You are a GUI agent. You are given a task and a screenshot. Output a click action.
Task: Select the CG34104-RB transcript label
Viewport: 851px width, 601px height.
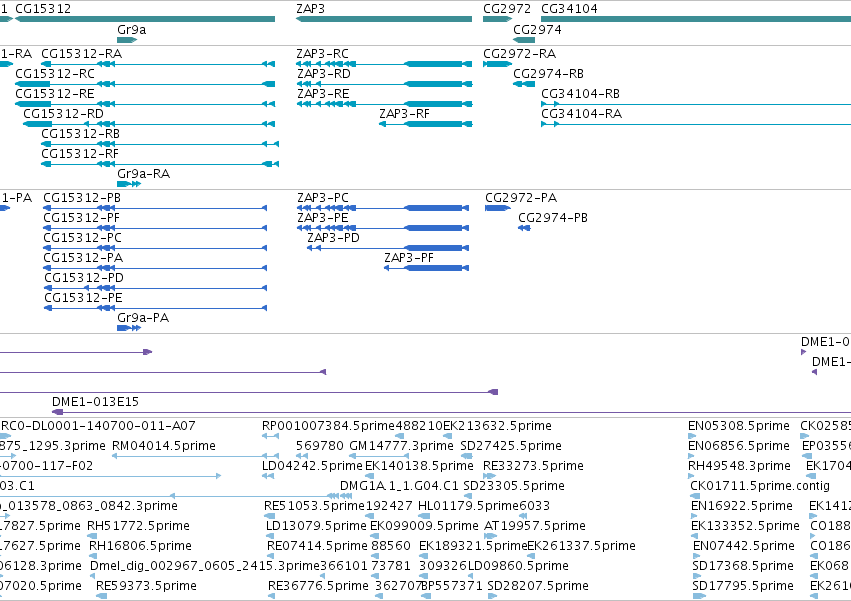(580, 94)
